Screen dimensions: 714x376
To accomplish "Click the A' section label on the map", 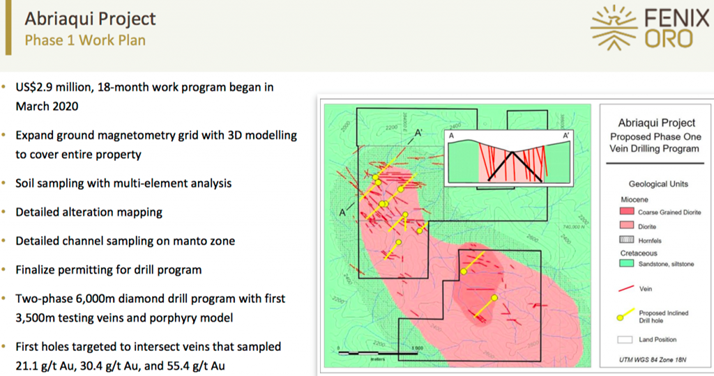I will coord(418,133).
